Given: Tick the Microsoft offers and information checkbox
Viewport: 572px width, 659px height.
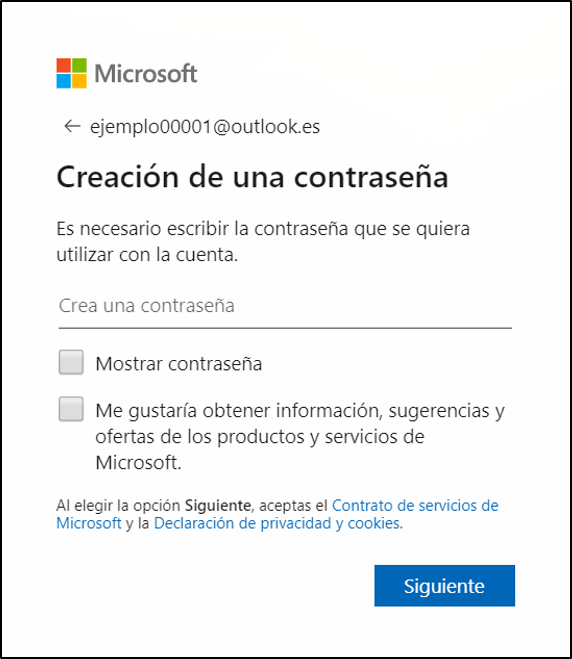Looking at the screenshot, I should point(71,409).
